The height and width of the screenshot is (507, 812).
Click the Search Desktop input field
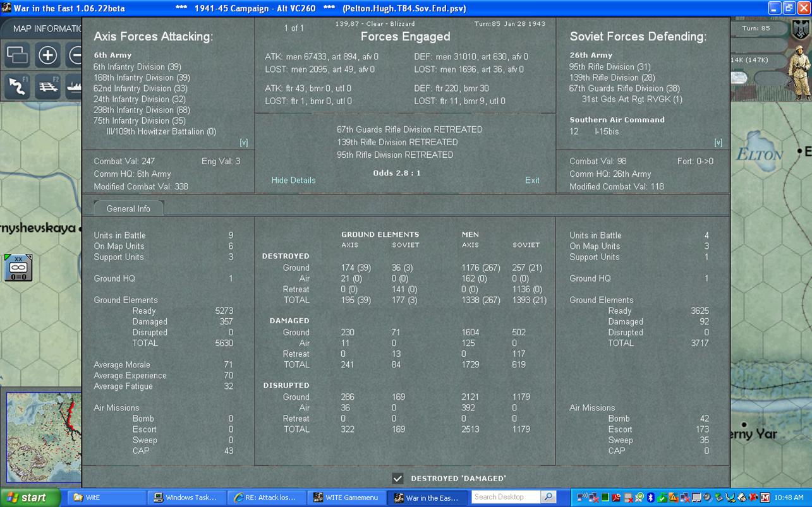point(506,497)
